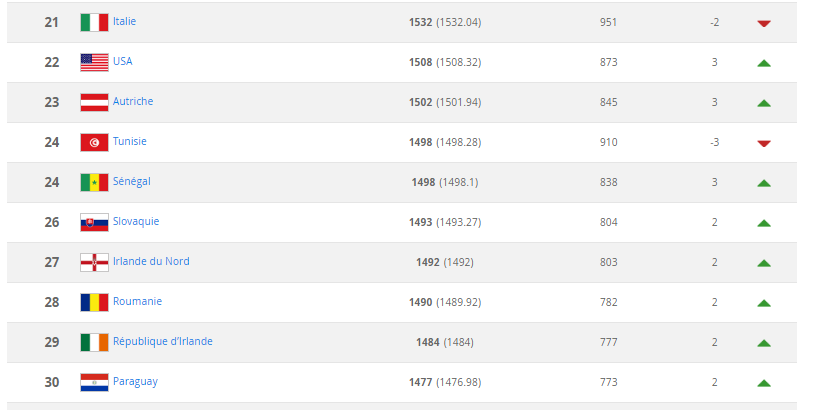833x410 pixels.
Task: Select the Slovaquie points value 1493
Action: point(420,223)
